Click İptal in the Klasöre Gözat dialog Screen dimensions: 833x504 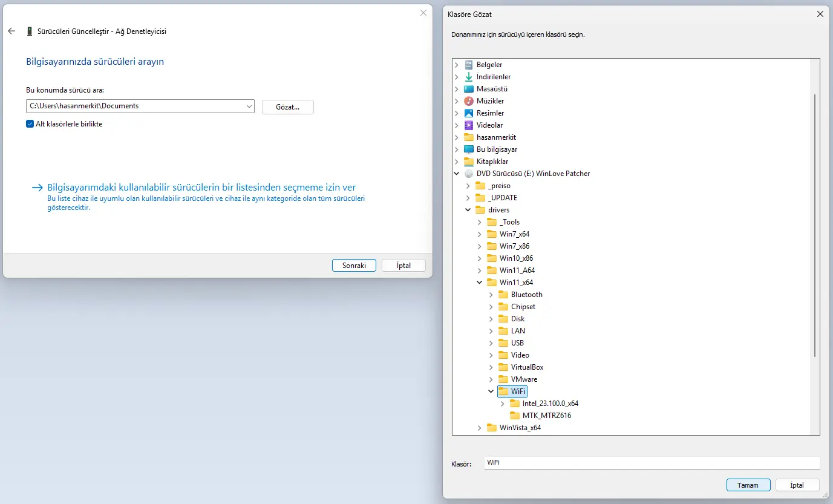[797, 485]
